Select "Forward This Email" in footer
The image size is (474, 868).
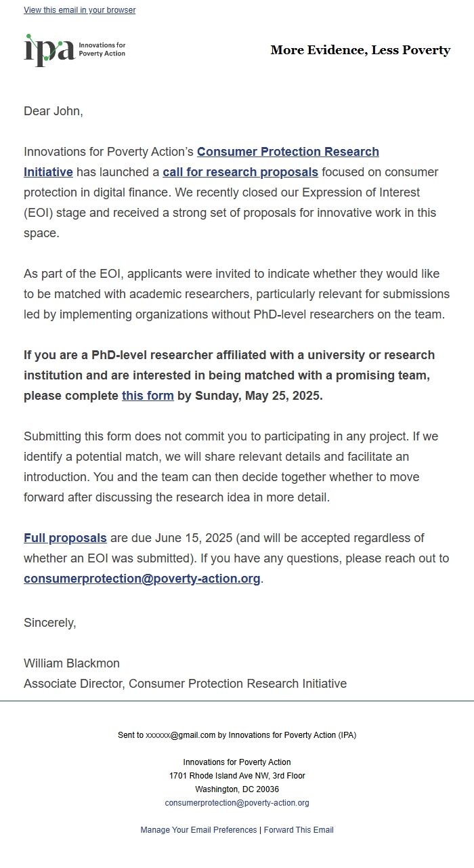[x=299, y=830]
